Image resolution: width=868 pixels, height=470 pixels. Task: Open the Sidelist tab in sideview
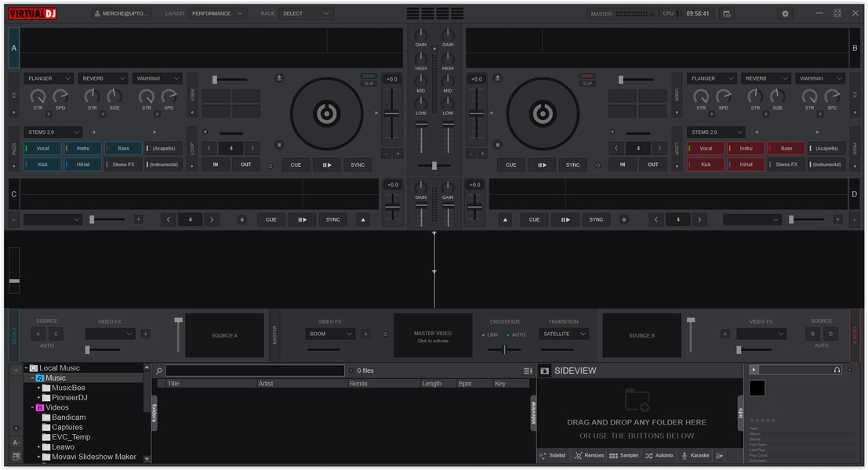[552, 455]
